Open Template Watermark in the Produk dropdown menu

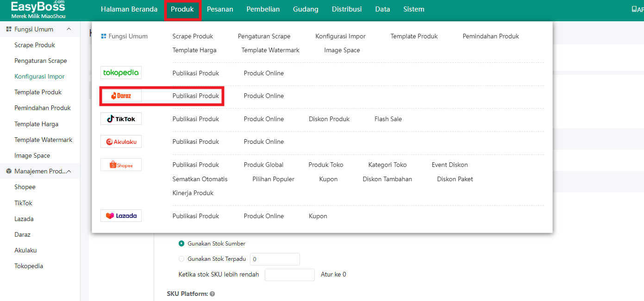click(270, 50)
